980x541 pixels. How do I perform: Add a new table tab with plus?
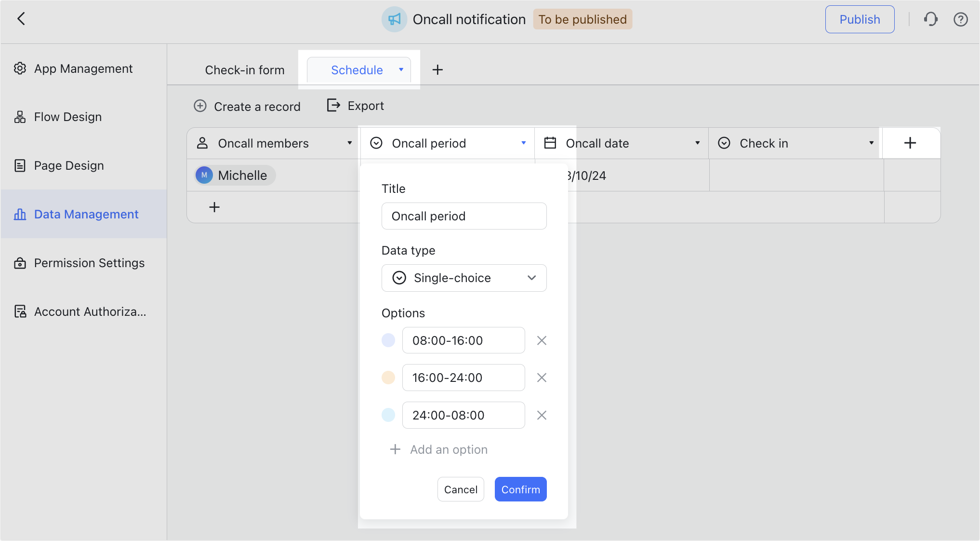[x=437, y=70]
